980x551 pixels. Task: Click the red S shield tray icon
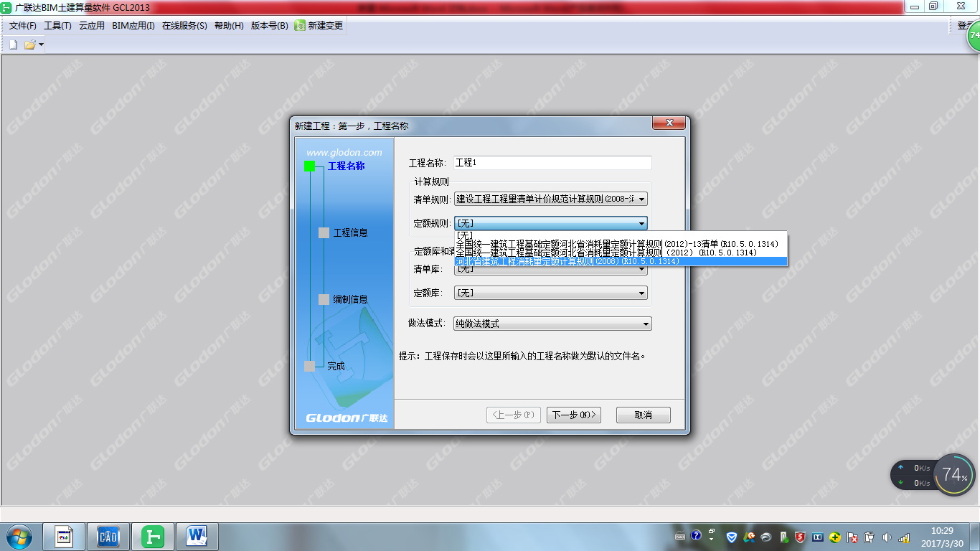pos(801,537)
